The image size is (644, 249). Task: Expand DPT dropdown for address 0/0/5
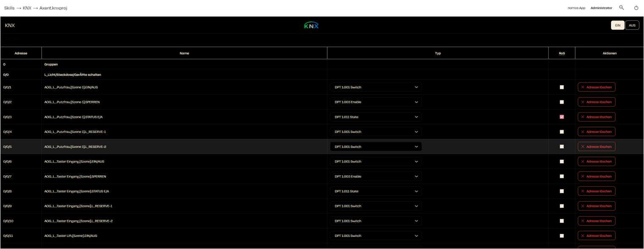(x=376, y=147)
